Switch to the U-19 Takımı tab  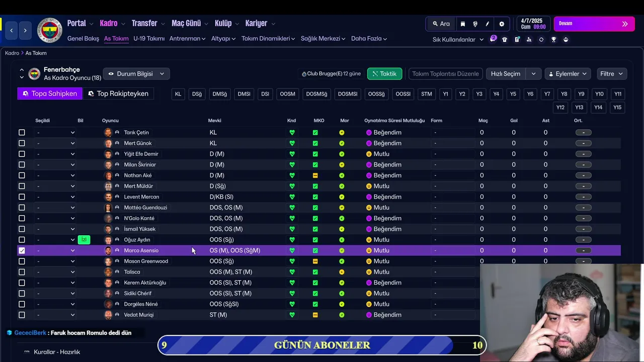pos(149,39)
